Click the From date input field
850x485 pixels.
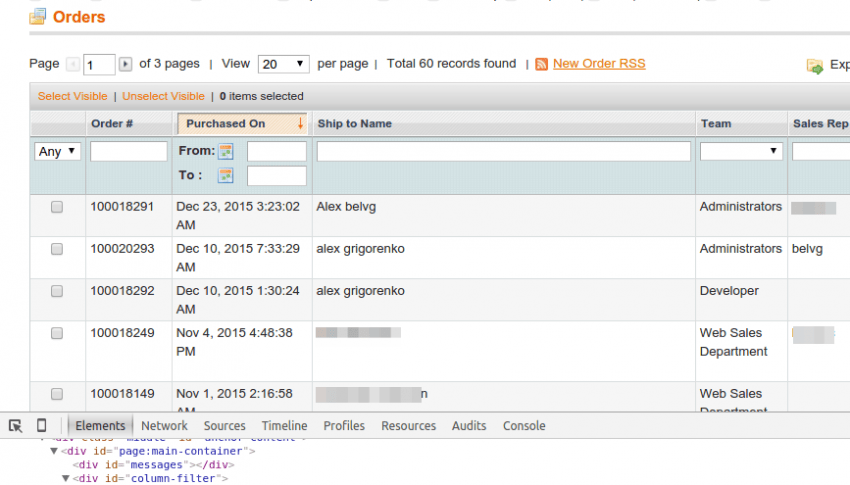276,151
